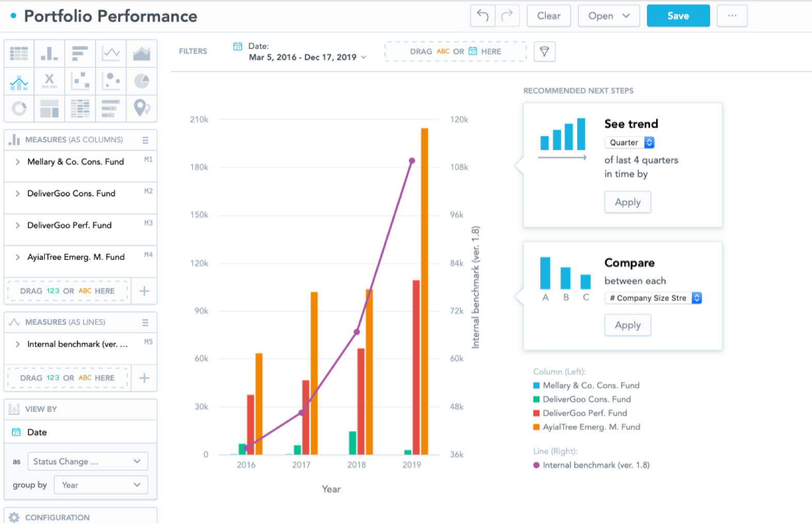Redo the last change
The image size is (812, 530).
pos(507,16)
